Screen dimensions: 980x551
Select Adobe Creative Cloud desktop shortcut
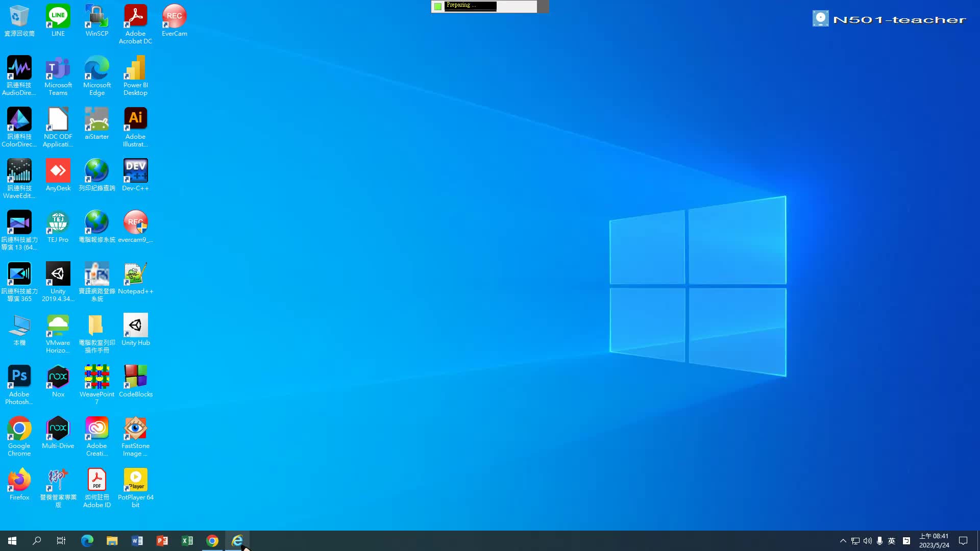pyautogui.click(x=97, y=437)
